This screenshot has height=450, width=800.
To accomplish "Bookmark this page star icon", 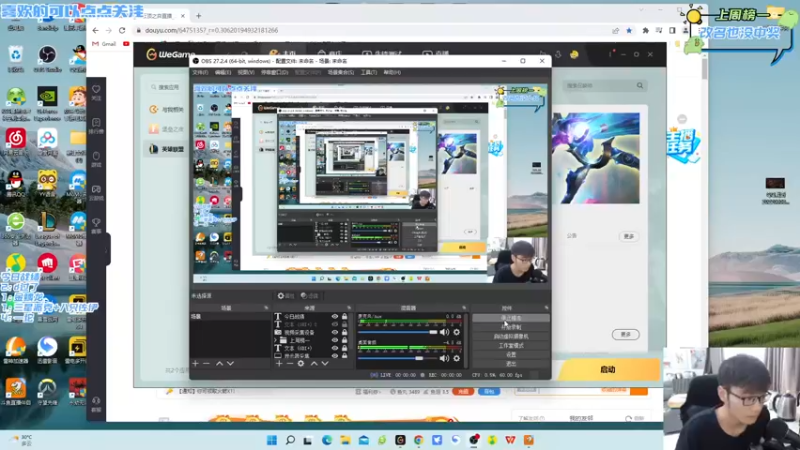I will [629, 31].
